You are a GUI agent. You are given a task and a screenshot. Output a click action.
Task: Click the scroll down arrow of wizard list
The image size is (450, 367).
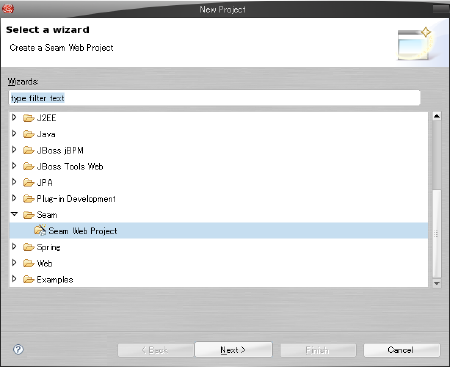coord(437,283)
